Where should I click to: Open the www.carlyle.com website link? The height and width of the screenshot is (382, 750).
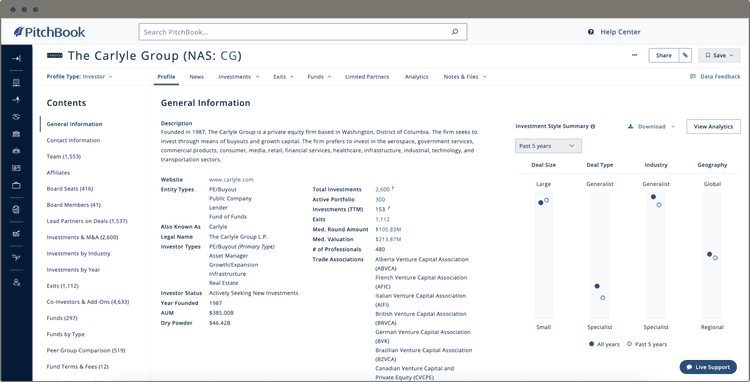(231, 180)
